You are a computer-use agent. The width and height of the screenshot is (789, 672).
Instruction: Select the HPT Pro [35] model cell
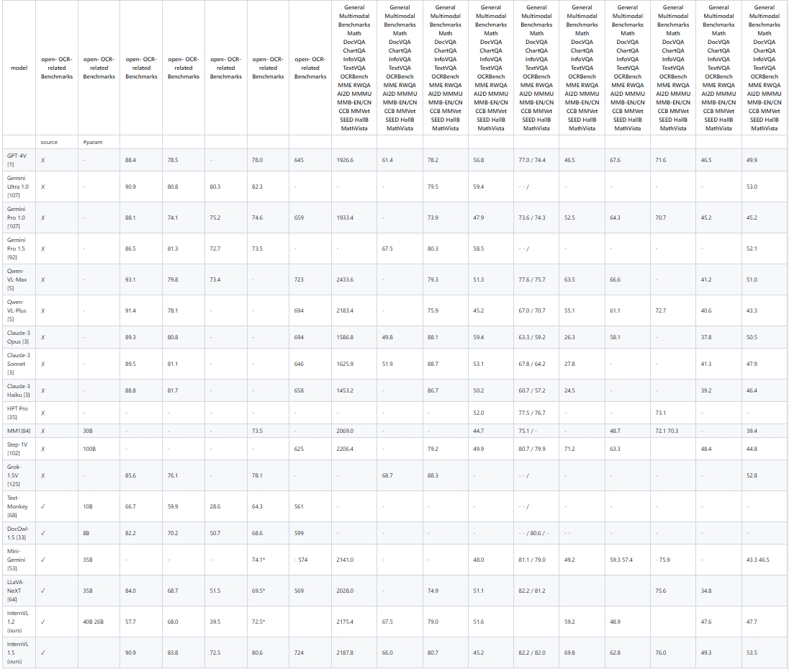19,413
